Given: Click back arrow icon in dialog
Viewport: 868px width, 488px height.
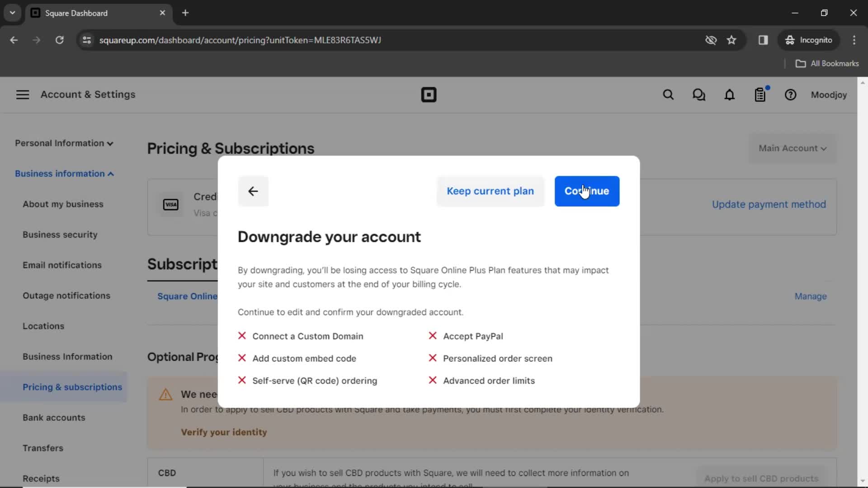Looking at the screenshot, I should click(253, 191).
